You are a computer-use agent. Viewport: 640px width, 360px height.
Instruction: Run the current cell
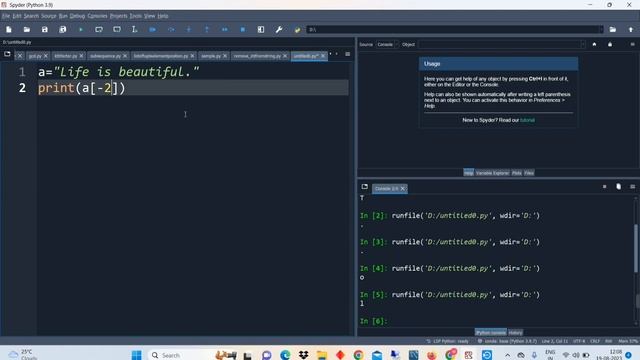pyautogui.click(x=99, y=29)
